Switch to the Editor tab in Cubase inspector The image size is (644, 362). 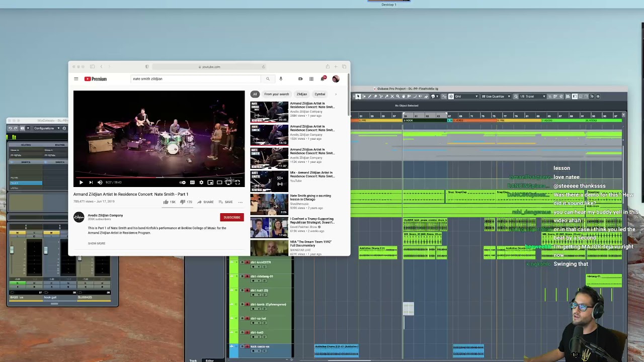[209, 360]
